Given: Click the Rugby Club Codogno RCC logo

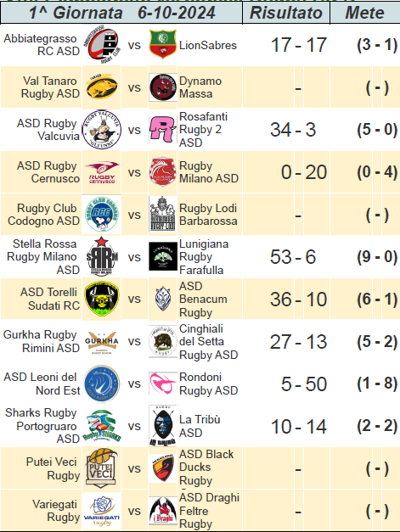Looking at the screenshot, I should [102, 215].
